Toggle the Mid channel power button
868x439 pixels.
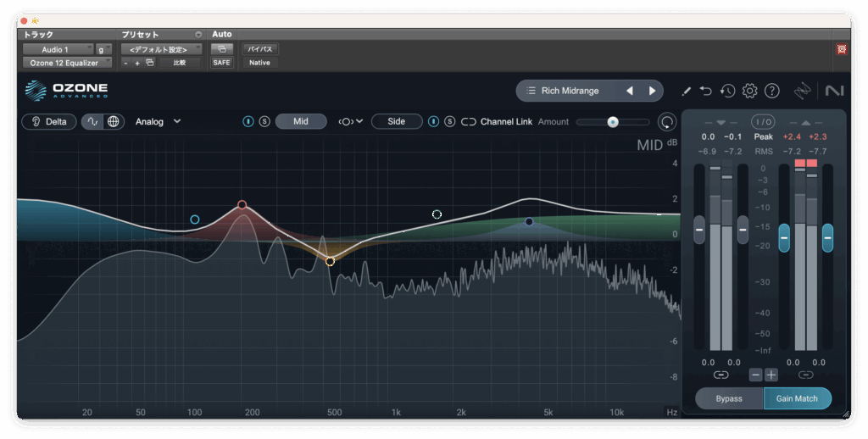point(248,121)
